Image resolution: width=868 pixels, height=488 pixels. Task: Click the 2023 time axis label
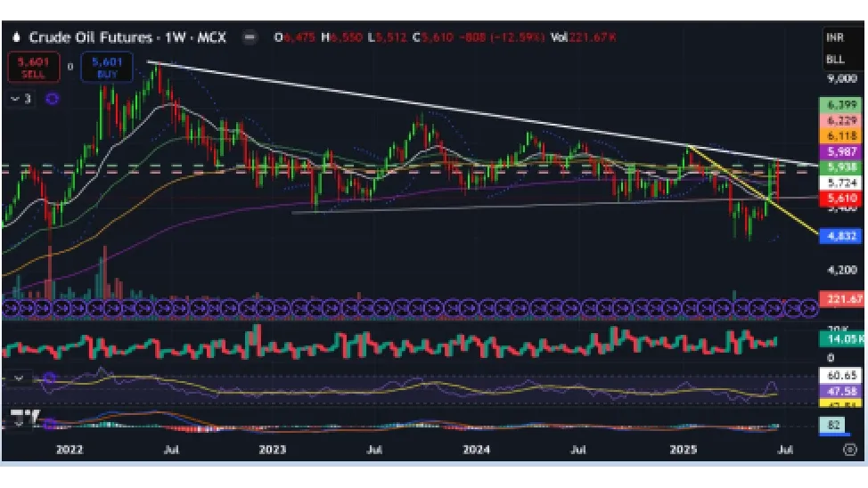pyautogui.click(x=272, y=450)
